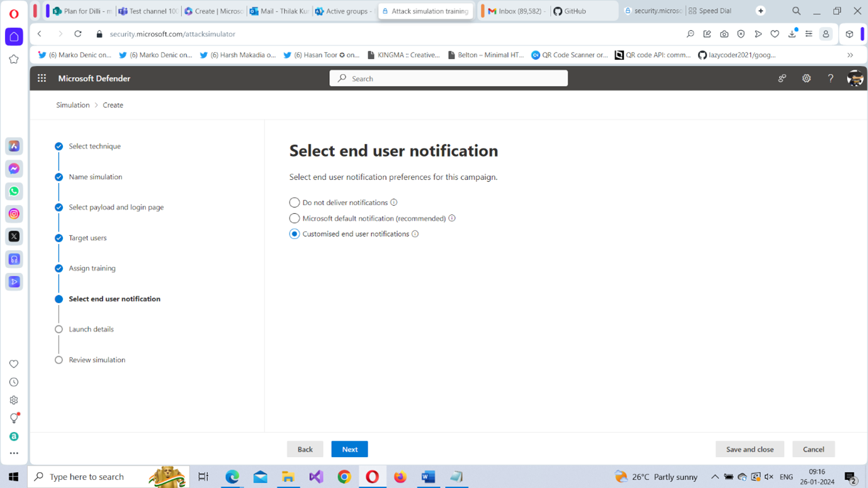The width and height of the screenshot is (868, 488).
Task: Click the Defender settings gear icon
Action: click(x=806, y=79)
